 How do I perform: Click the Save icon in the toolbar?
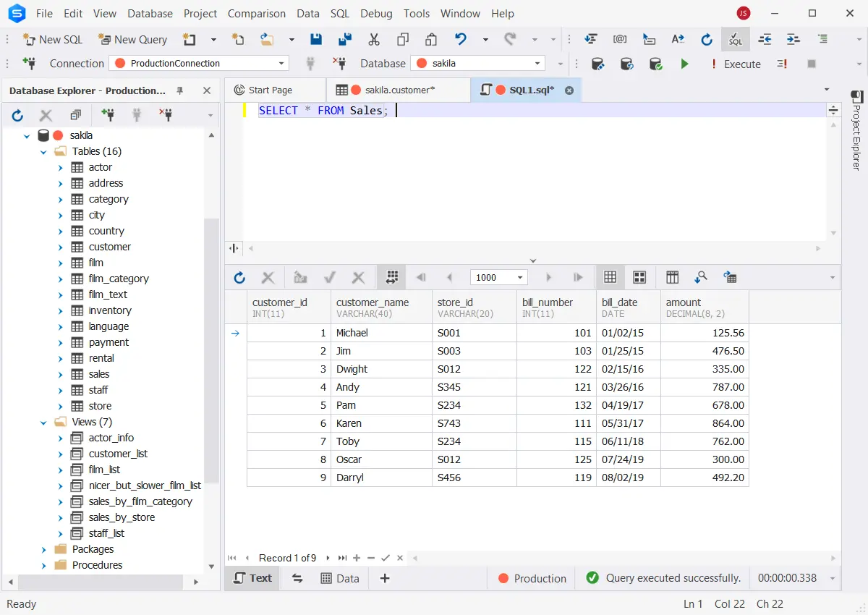click(x=316, y=39)
